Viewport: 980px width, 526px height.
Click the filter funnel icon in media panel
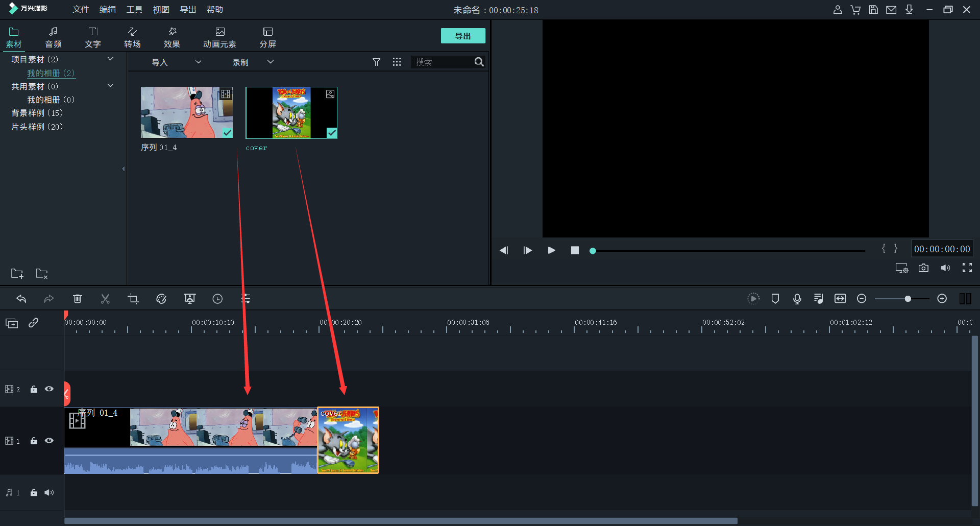[376, 62]
